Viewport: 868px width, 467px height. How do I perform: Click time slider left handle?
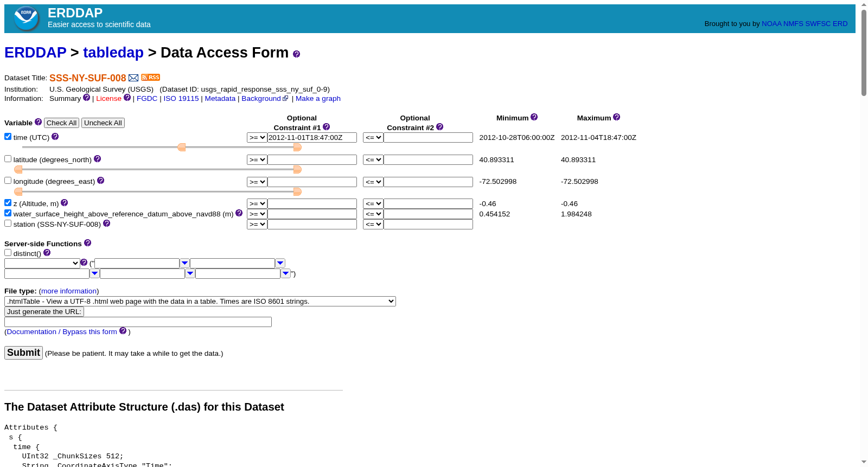[182, 148]
